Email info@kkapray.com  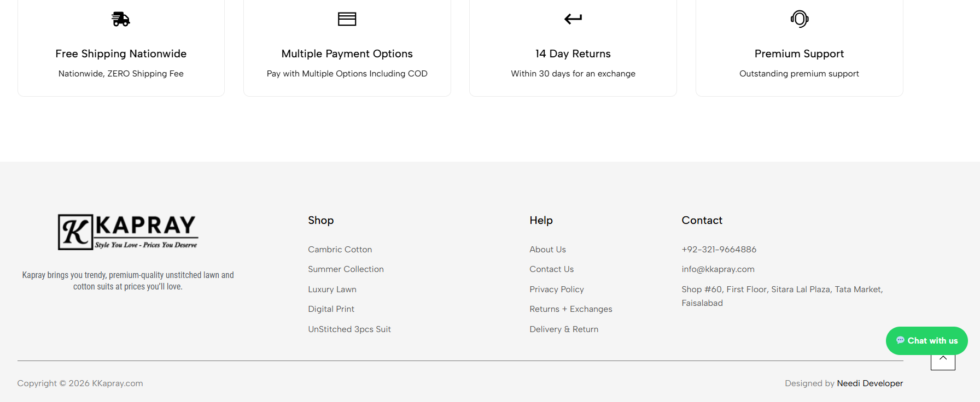pos(717,269)
